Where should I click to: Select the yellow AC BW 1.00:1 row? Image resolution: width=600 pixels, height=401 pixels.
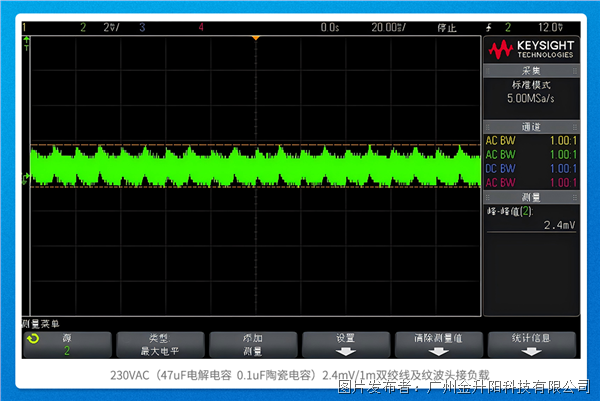point(531,140)
